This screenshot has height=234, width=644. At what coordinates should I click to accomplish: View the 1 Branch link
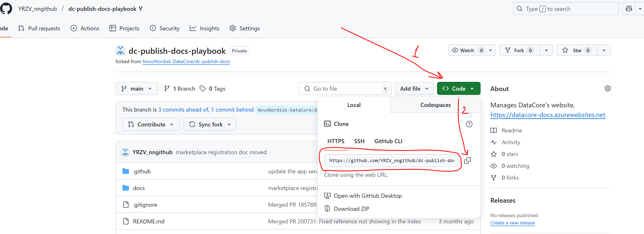click(179, 89)
